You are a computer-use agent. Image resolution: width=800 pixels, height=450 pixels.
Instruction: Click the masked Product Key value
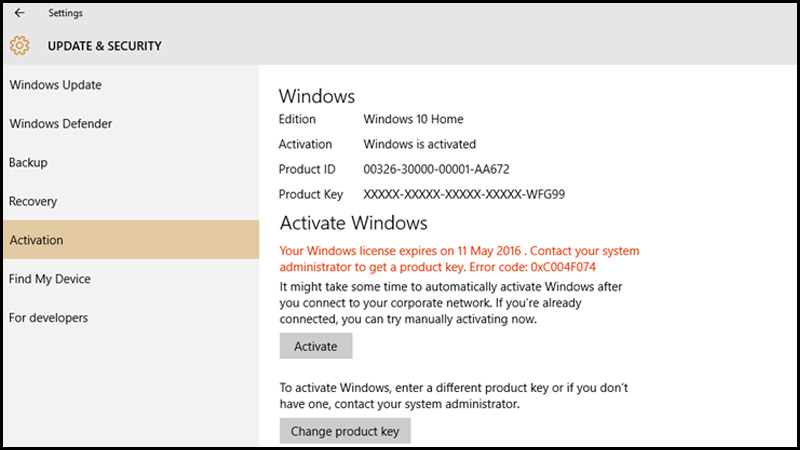click(464, 194)
